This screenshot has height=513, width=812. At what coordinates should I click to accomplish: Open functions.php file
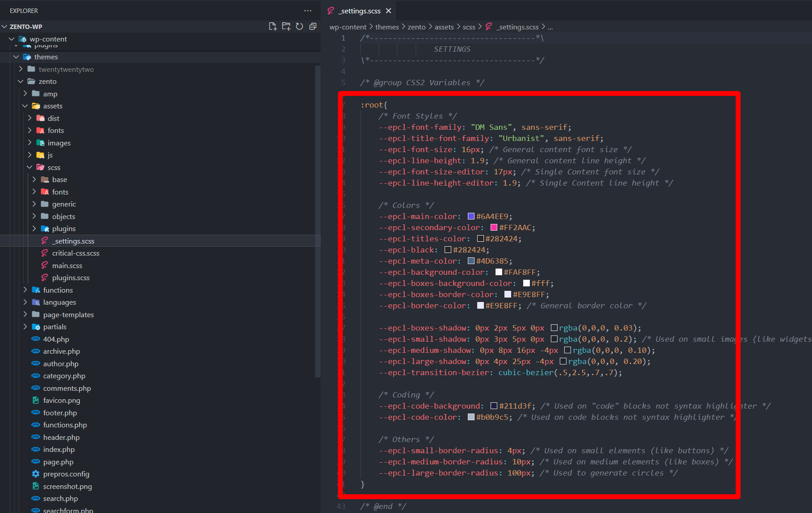[x=65, y=425]
